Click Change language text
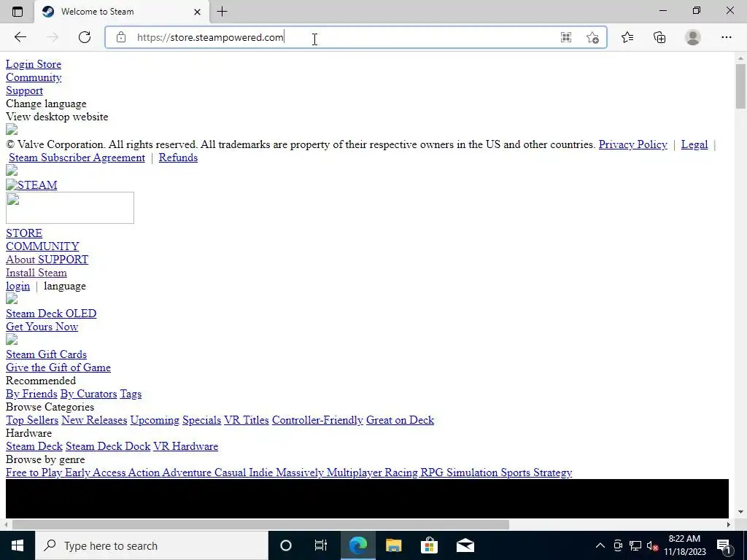This screenshot has height=560, width=747. coord(46,104)
